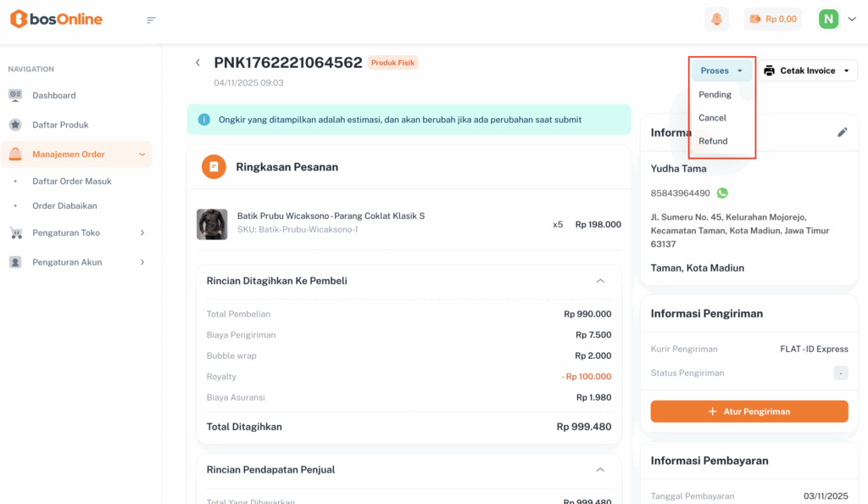Click the back arrow beside order number
The image size is (868, 504).
coord(198,63)
